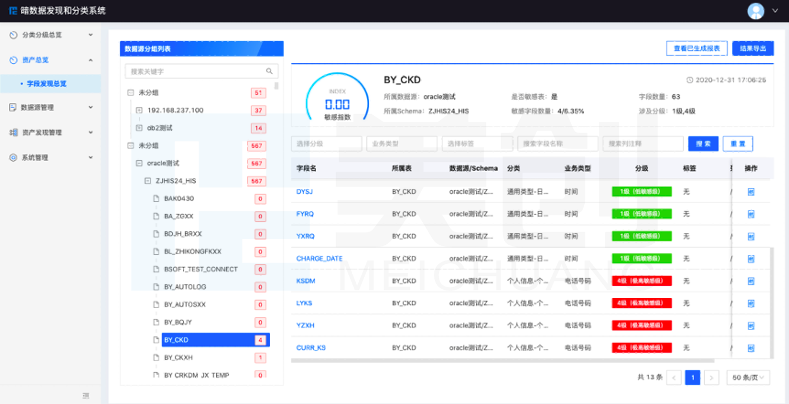789x404 pixels.
Task: Collapse the ZJHIS24_HIS schema node
Action: pyautogui.click(x=147, y=181)
